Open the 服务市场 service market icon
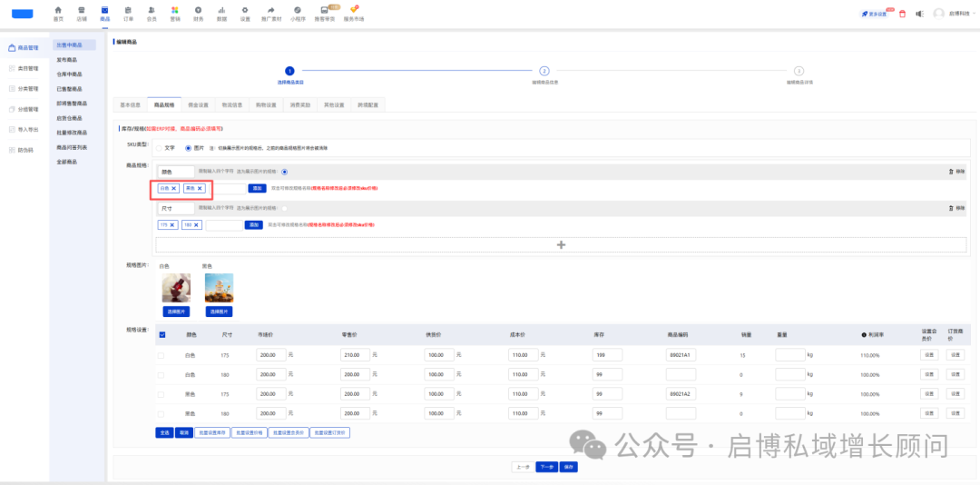This screenshot has height=485, width=980. click(x=354, y=10)
